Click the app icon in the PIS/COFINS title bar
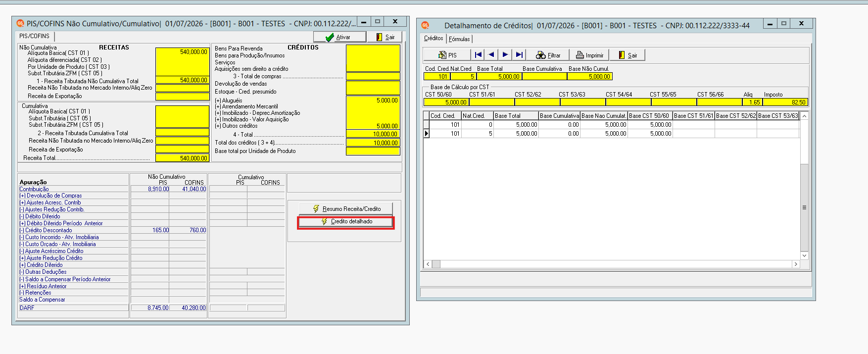868x354 pixels. 20,23
